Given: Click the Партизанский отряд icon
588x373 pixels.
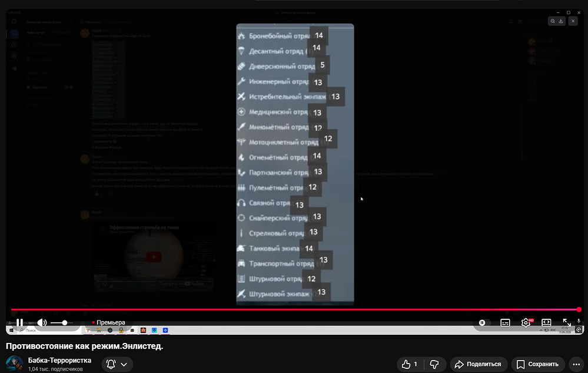Looking at the screenshot, I should (241, 173).
